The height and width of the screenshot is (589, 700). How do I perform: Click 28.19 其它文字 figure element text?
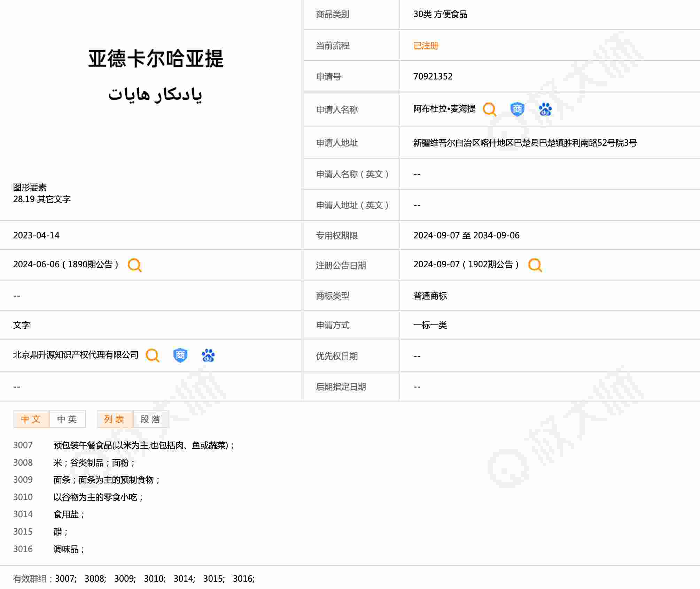click(42, 199)
